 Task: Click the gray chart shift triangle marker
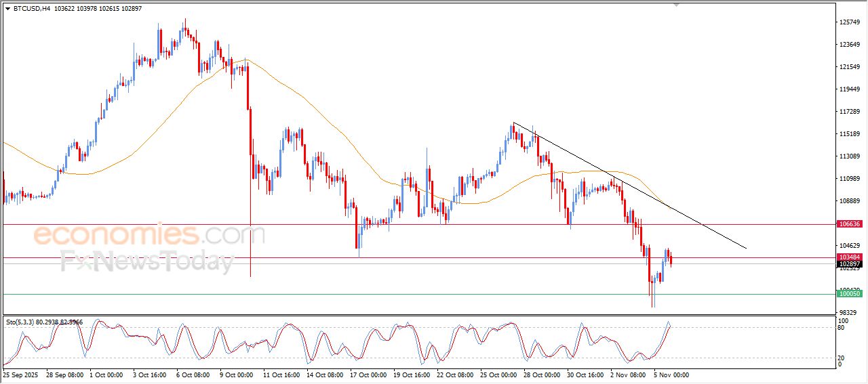pos(675,5)
